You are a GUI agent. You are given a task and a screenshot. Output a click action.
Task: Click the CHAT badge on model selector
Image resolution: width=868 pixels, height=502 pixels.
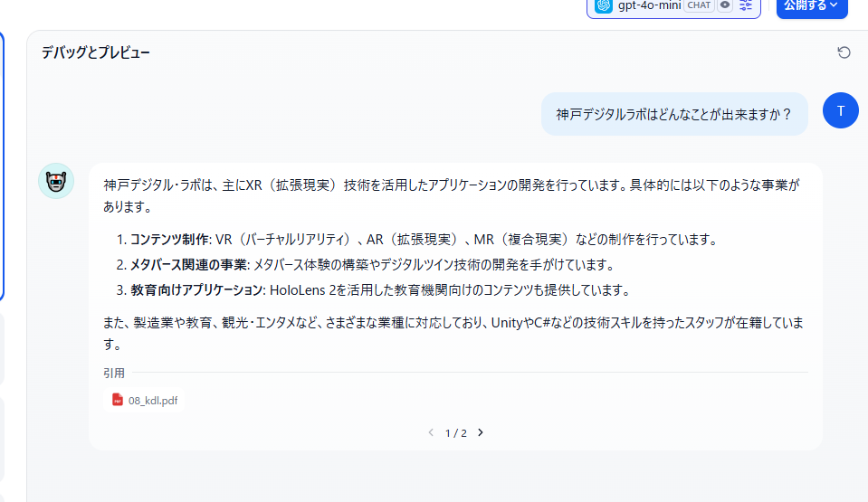point(699,5)
